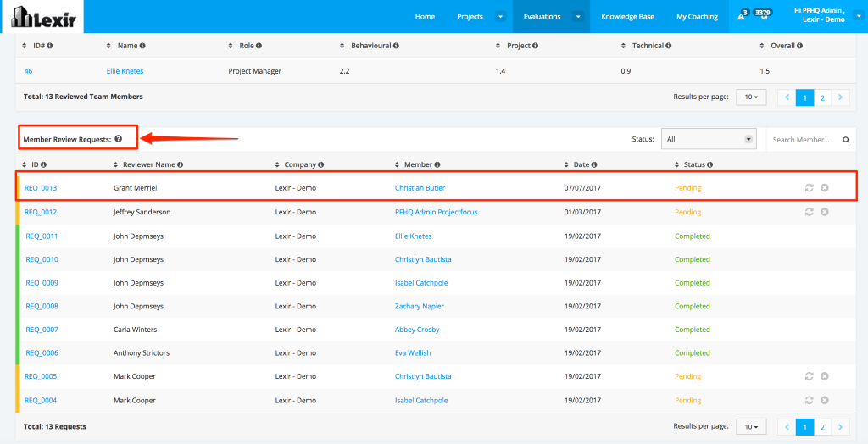Screen dimensions: 868x444
Task: Click the info icon next to Company
Action: (x=321, y=164)
